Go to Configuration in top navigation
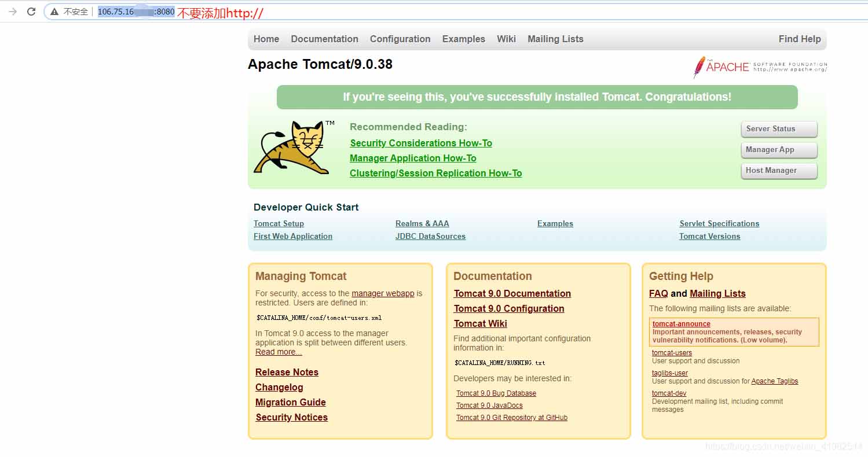868x457 pixels. [400, 39]
